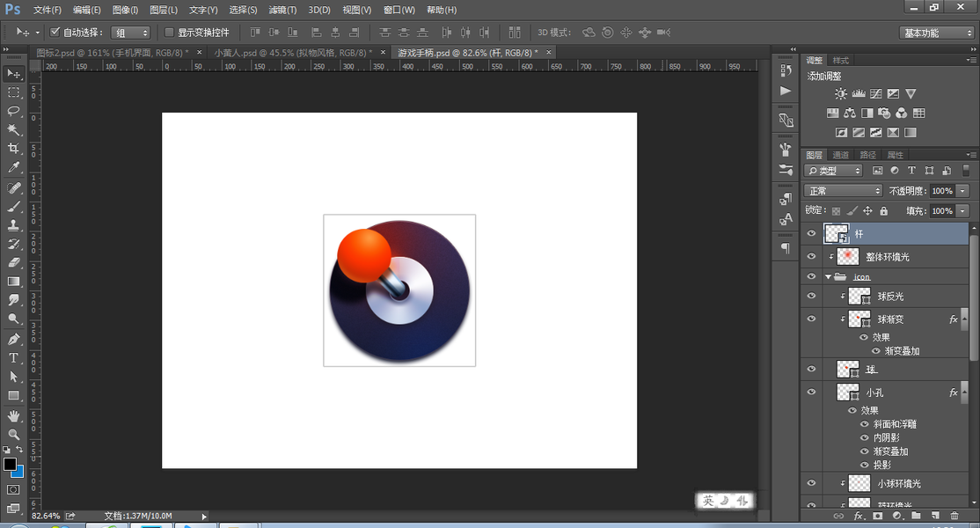Create a new group folder in Layers panel
Viewport: 980px width, 528px height.
916,516
